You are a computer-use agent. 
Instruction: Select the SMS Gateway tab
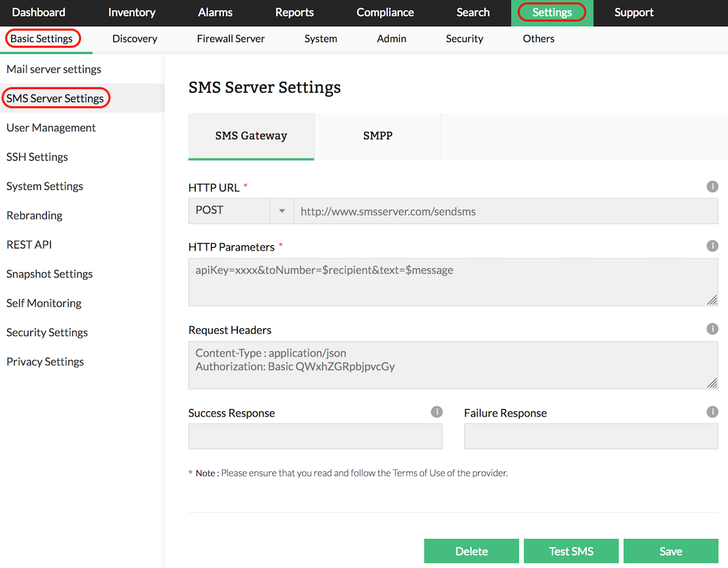[251, 136]
